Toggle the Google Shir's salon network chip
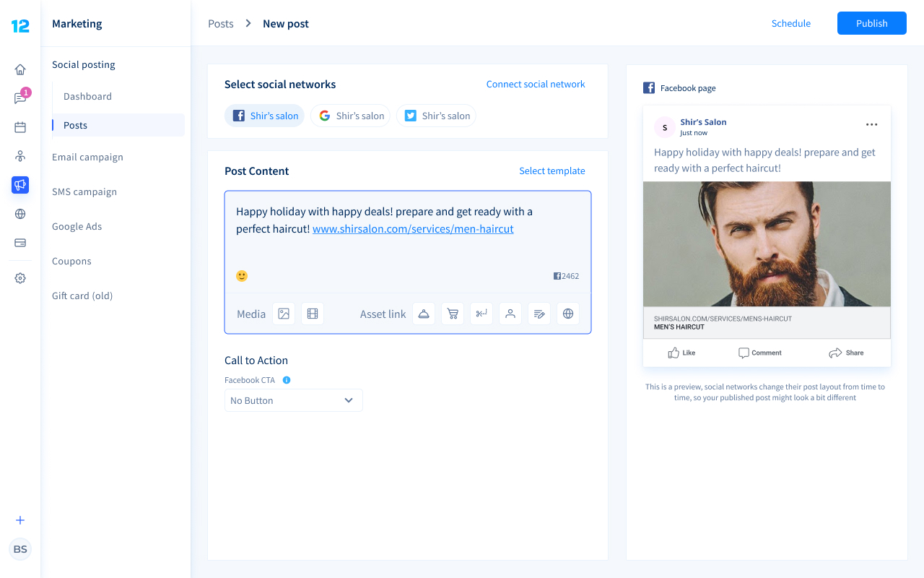The height and width of the screenshot is (578, 924). pos(350,116)
